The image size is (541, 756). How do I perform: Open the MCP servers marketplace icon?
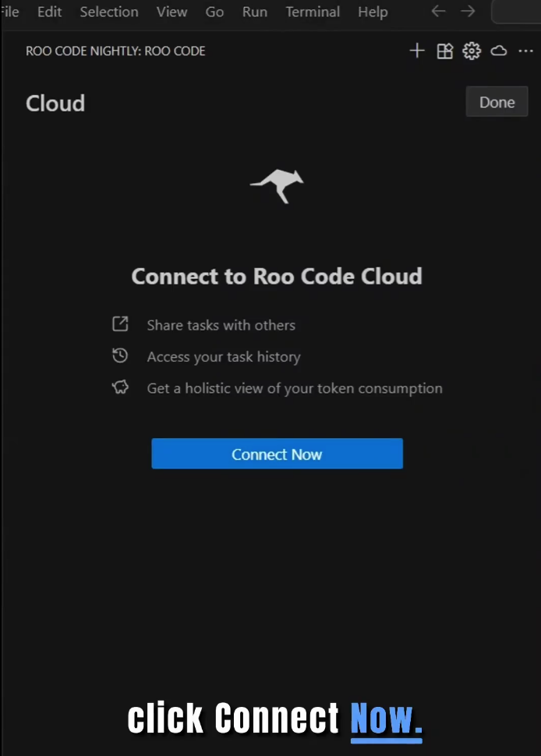(444, 51)
